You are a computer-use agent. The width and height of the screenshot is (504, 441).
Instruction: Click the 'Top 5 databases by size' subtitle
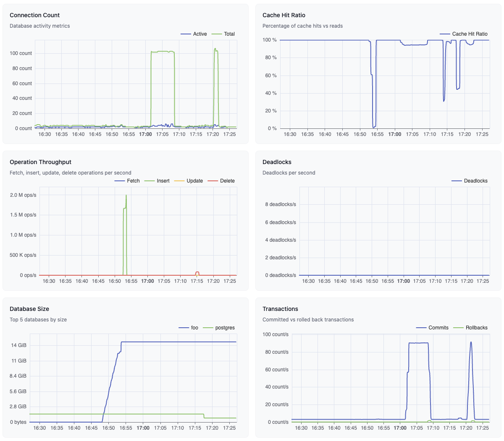click(x=38, y=320)
